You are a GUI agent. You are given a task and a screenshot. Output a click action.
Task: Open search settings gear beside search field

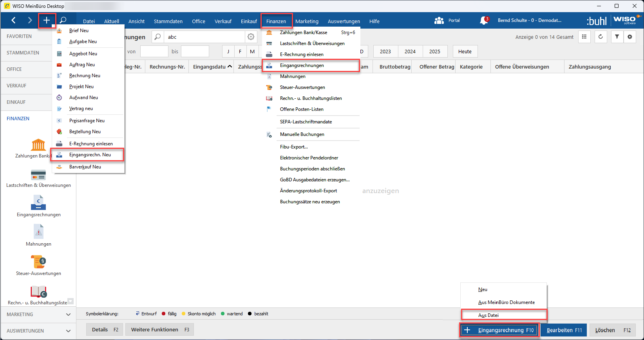tap(251, 37)
